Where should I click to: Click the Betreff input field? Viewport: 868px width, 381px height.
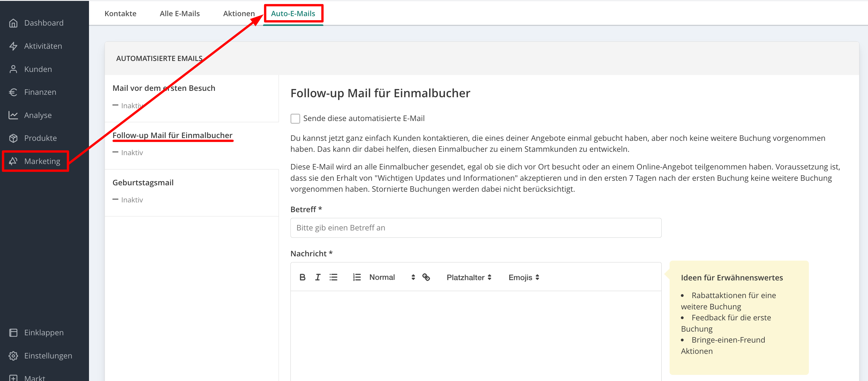coord(475,228)
